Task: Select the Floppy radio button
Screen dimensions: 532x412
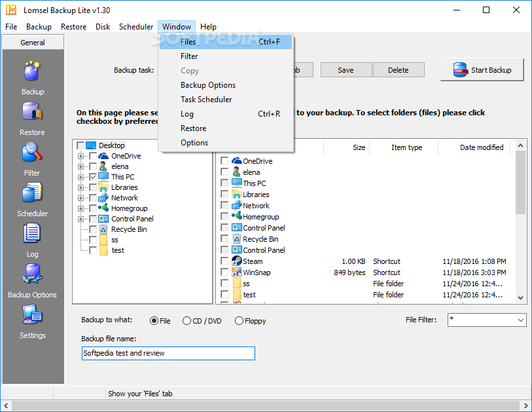Action: [x=239, y=321]
